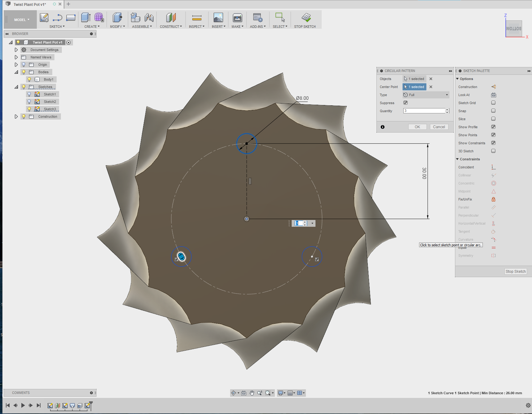532x414 pixels.
Task: Open the ASSEMBLE menu
Action: [142, 27]
